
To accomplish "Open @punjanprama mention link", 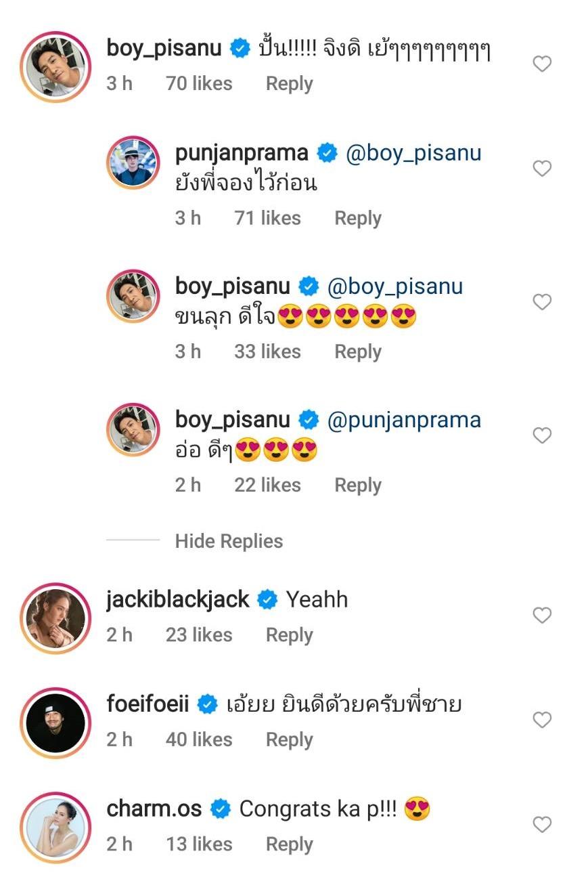I will click(x=404, y=420).
